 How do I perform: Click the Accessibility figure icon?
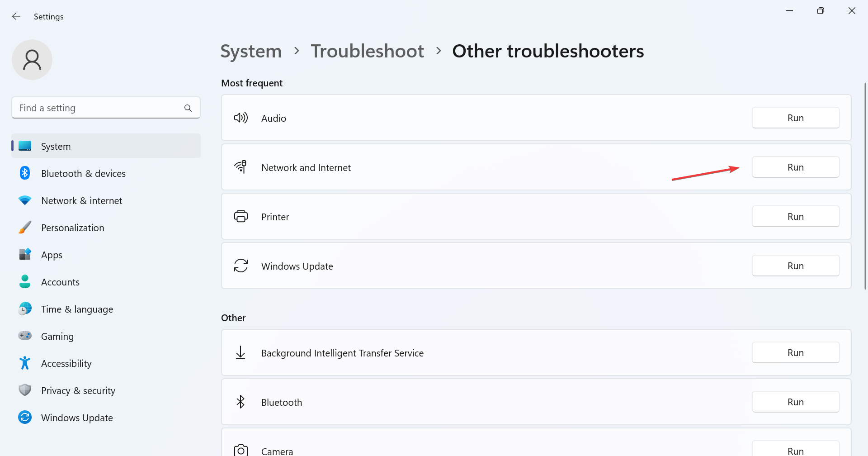[x=25, y=363]
